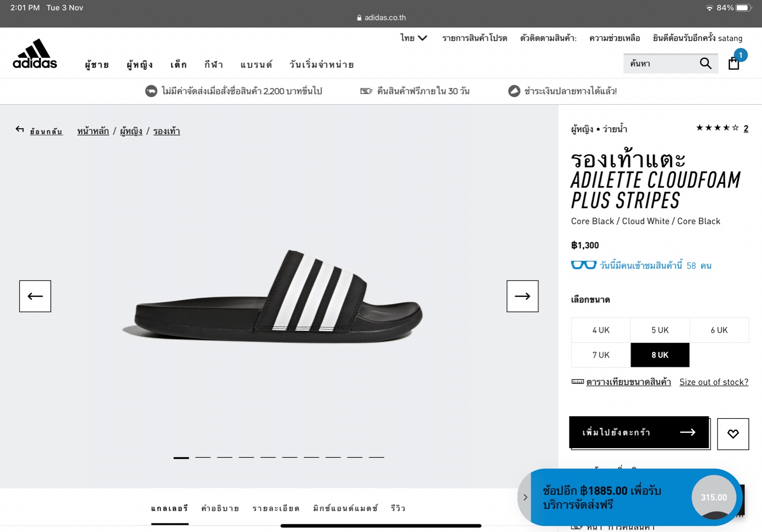Click the ค้นหา search input field
762x532 pixels.
660,64
